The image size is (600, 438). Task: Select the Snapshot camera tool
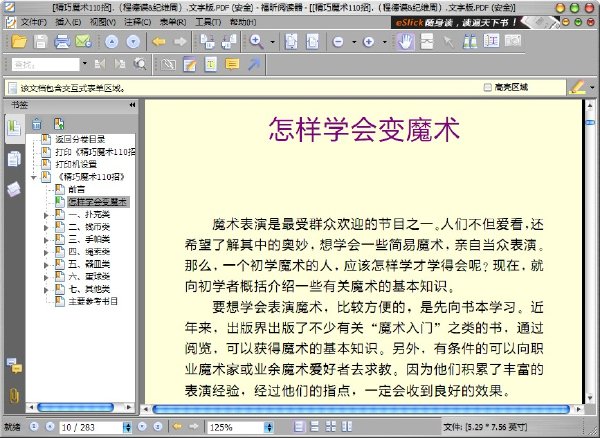(513, 41)
